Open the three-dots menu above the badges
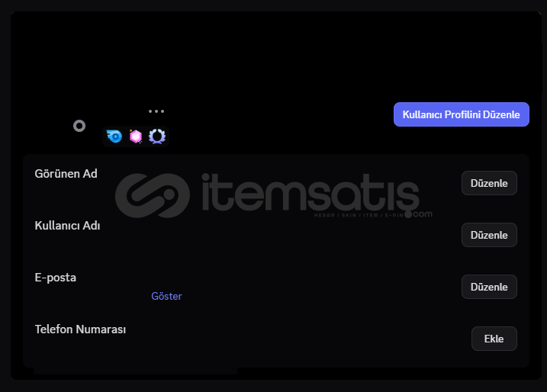The height and width of the screenshot is (392, 547). point(156,111)
